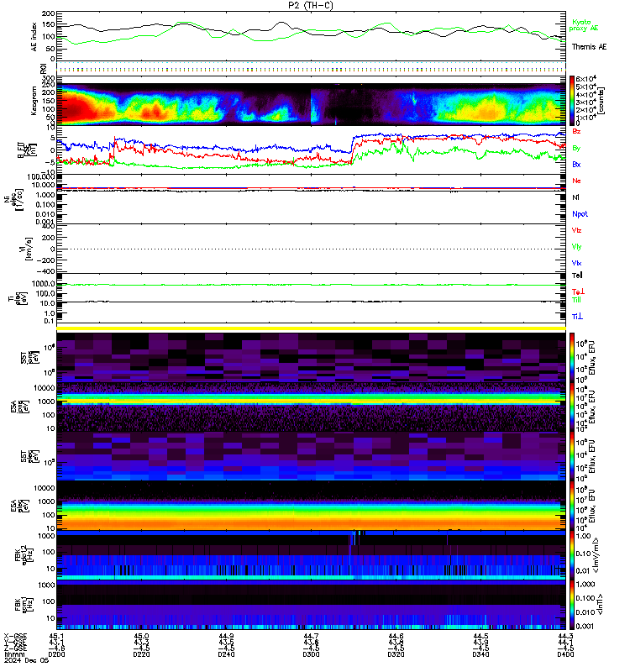Screen dimensions: 630x672
Task: Select the red Ne density legend label
Action: pos(576,181)
